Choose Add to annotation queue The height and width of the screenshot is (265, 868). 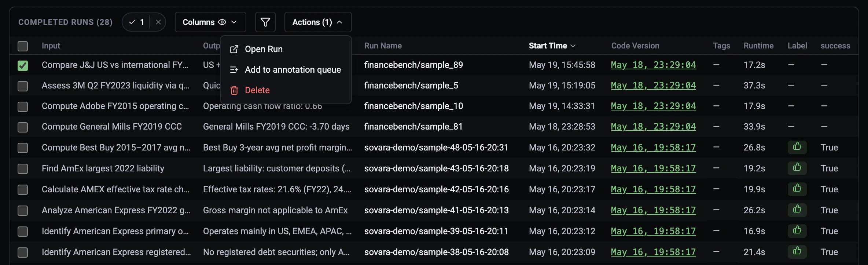(x=286, y=70)
